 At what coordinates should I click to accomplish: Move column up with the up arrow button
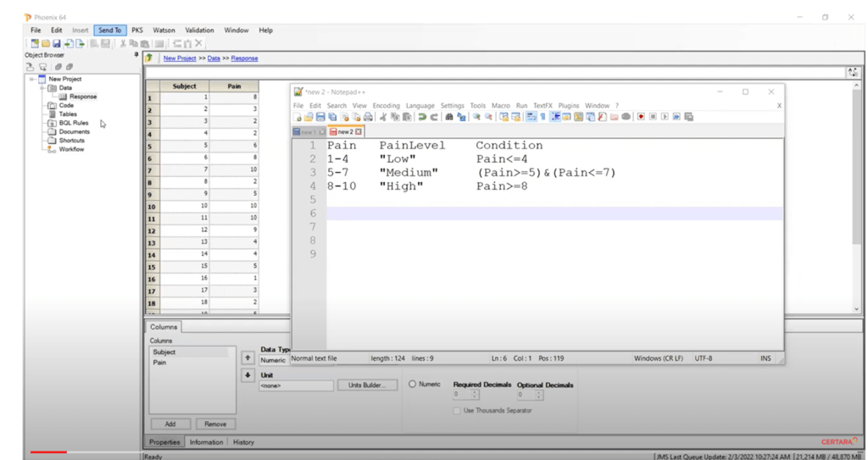[x=248, y=358]
